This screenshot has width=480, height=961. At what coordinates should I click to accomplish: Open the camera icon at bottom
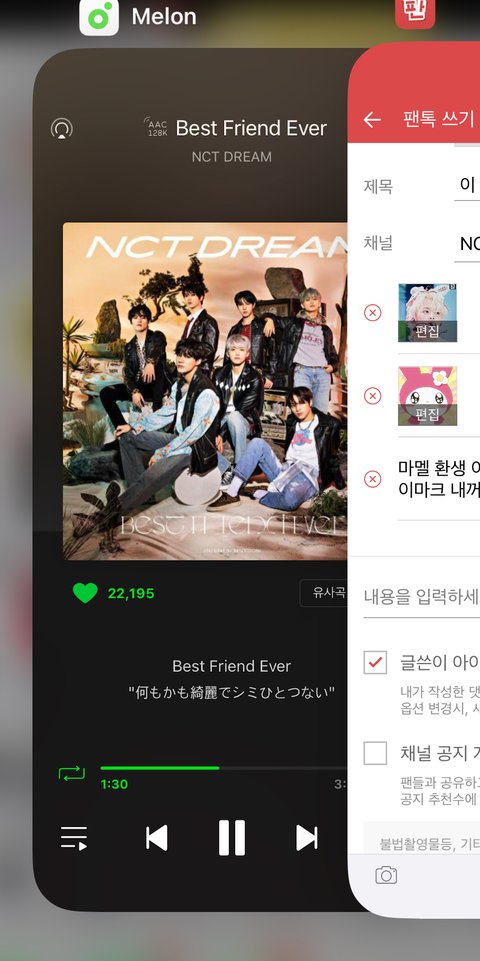tap(386, 875)
